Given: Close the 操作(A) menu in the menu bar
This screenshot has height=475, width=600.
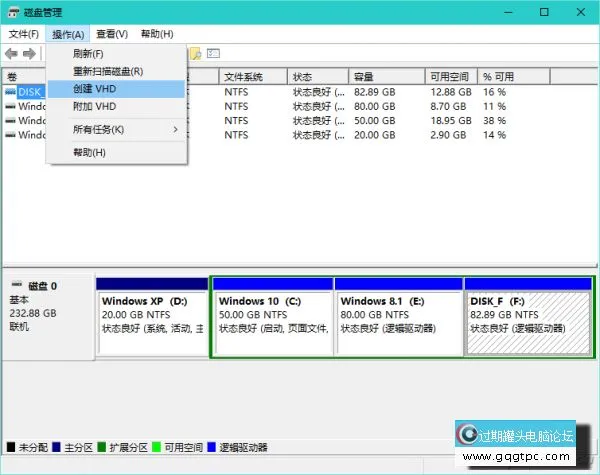Looking at the screenshot, I should pyautogui.click(x=68, y=34).
